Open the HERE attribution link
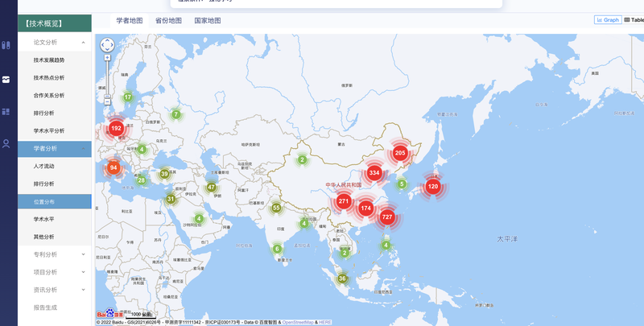 point(324,322)
